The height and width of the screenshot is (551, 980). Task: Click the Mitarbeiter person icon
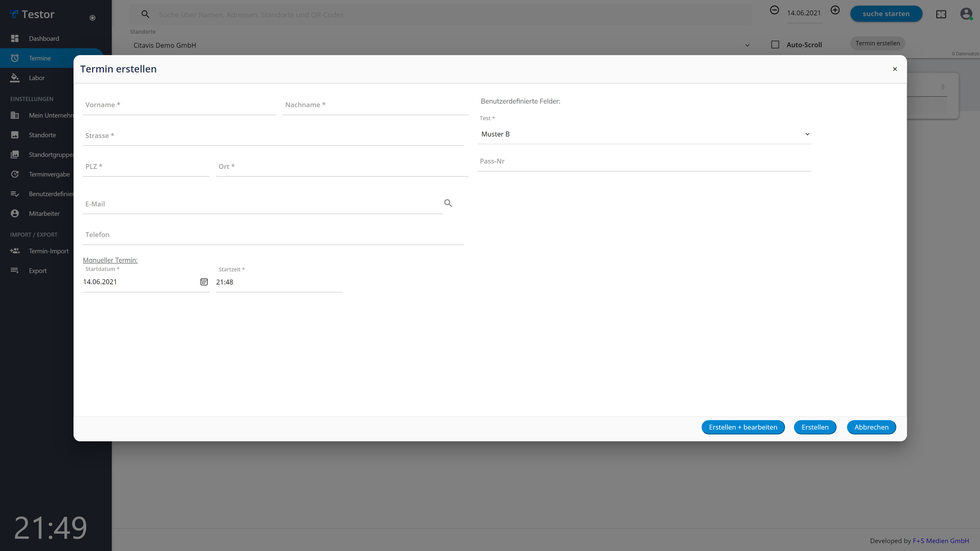pyautogui.click(x=15, y=213)
